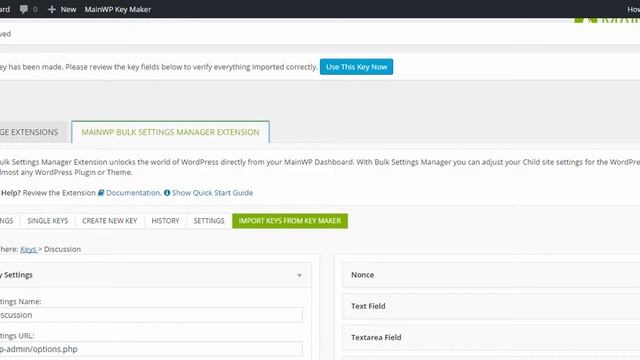Switch to the Manage Extensions tab
Image resolution: width=640 pixels, height=360 pixels.
[32, 132]
